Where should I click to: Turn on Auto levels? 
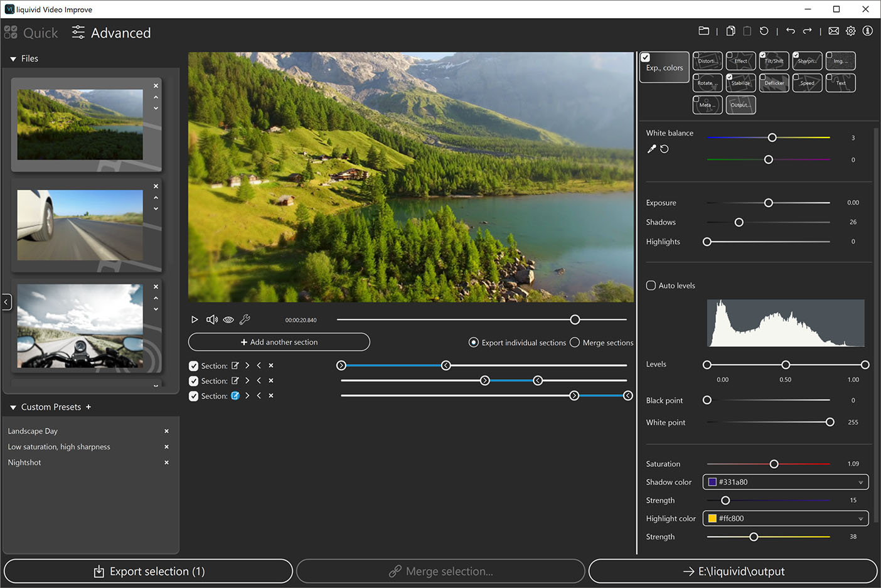click(651, 285)
